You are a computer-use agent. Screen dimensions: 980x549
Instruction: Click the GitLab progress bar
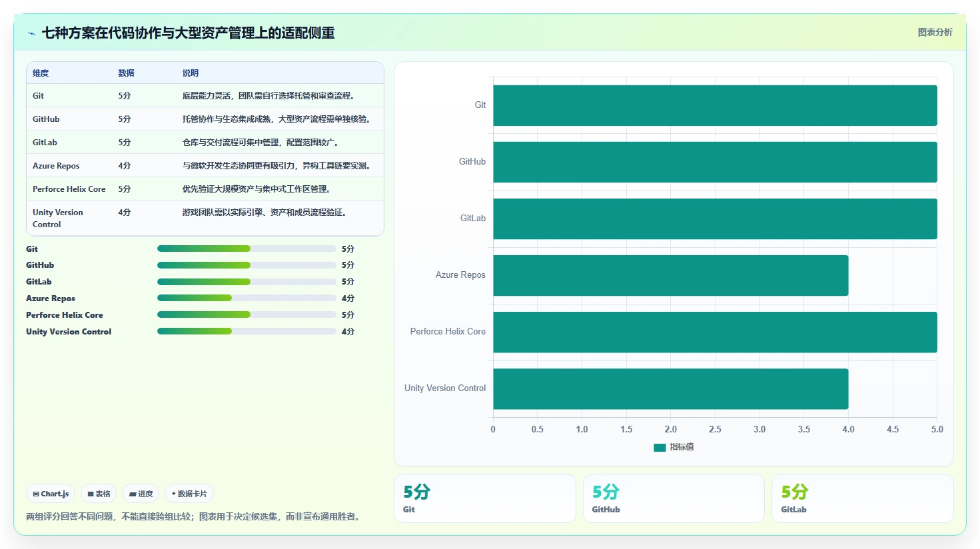[246, 282]
